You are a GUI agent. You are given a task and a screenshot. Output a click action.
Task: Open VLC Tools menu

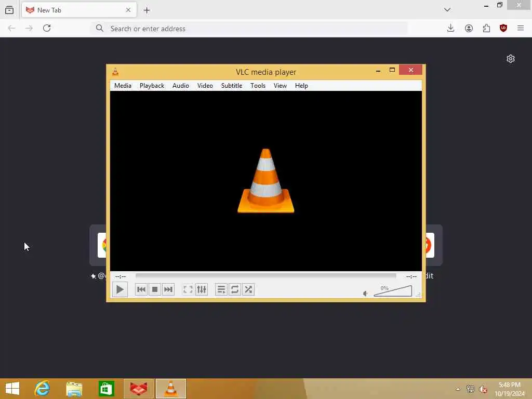coord(258,86)
